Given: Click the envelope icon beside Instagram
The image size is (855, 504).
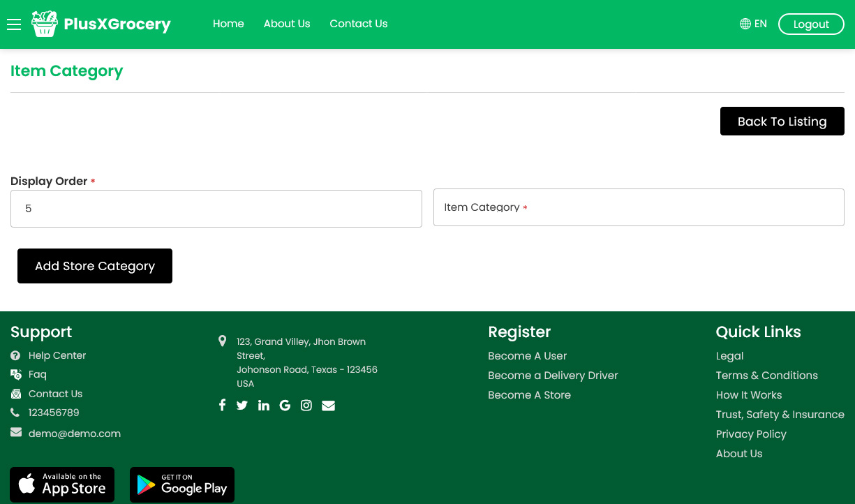Looking at the screenshot, I should (328, 406).
